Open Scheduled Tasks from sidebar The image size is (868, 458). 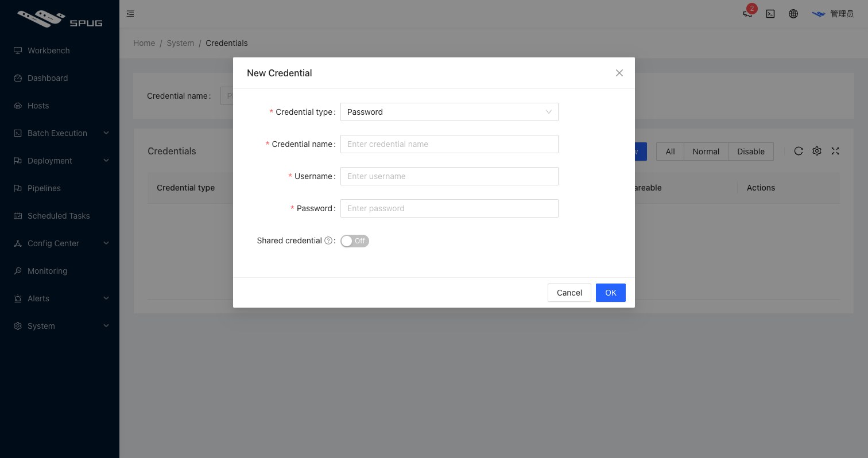click(60, 216)
